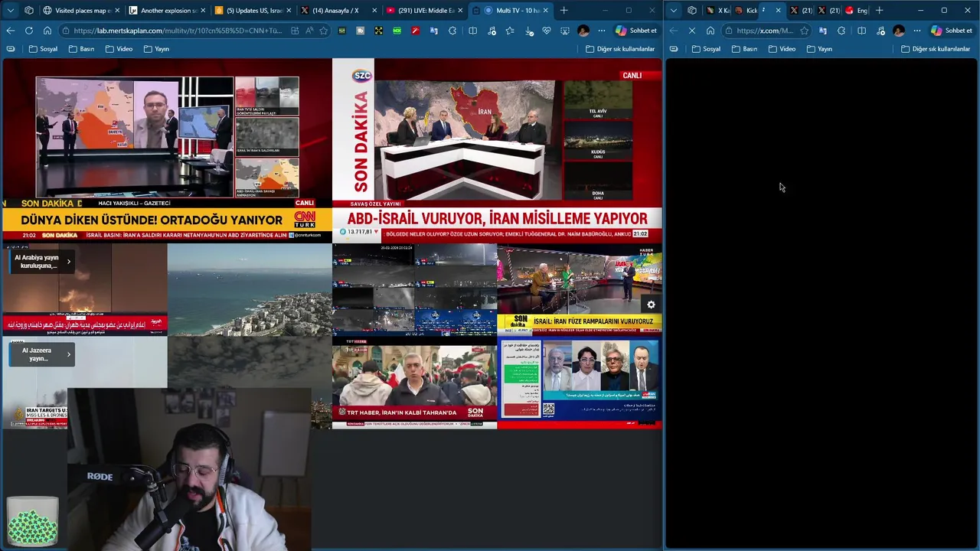Select the CNN Türk video tile
The image size is (980, 551).
pyautogui.click(x=167, y=152)
